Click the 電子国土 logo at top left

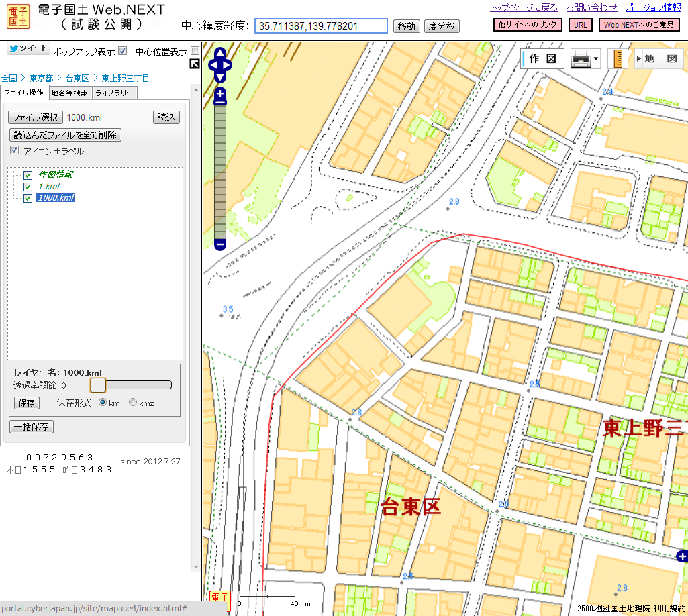[17, 17]
